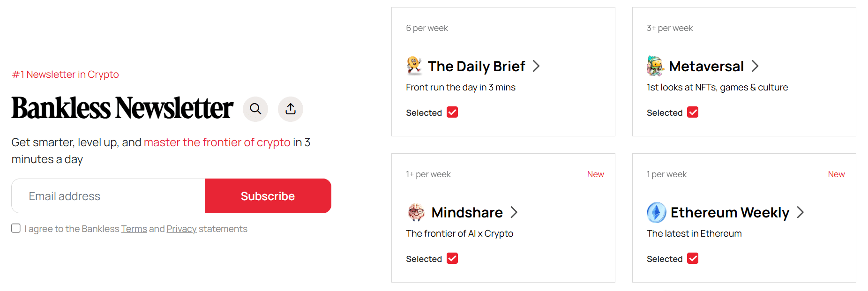Agree to Bankless Terms checkbox
The image size is (868, 291).
click(x=16, y=228)
